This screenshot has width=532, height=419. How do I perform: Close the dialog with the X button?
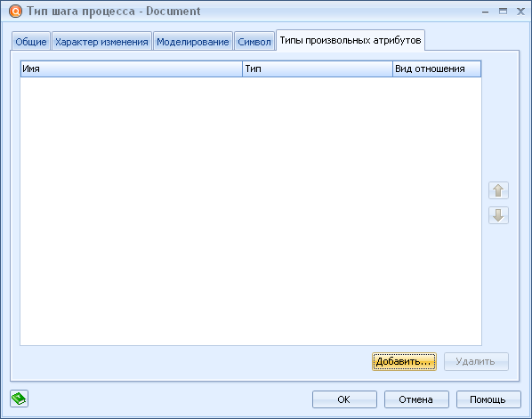(x=520, y=12)
